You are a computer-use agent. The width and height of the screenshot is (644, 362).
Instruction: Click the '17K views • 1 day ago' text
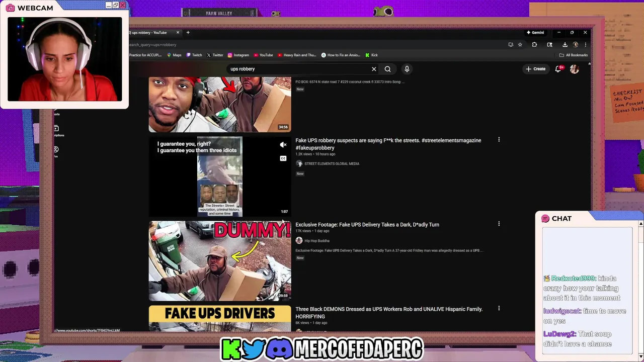pos(312,231)
